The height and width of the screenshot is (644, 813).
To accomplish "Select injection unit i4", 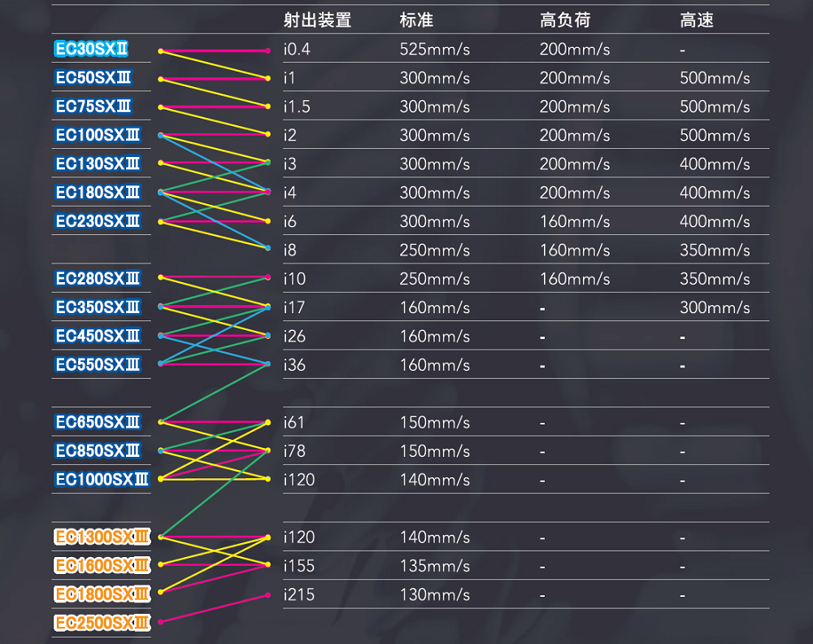I will click(x=290, y=193).
